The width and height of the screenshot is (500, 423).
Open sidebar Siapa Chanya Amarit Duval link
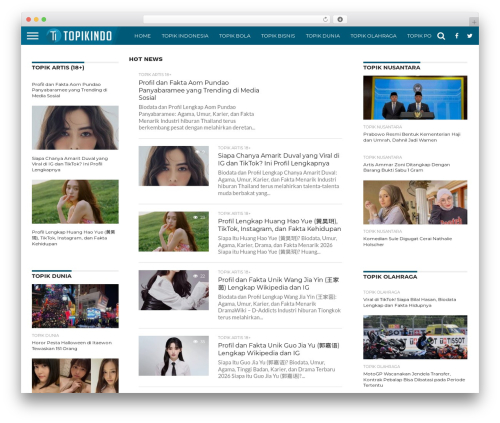(70, 164)
